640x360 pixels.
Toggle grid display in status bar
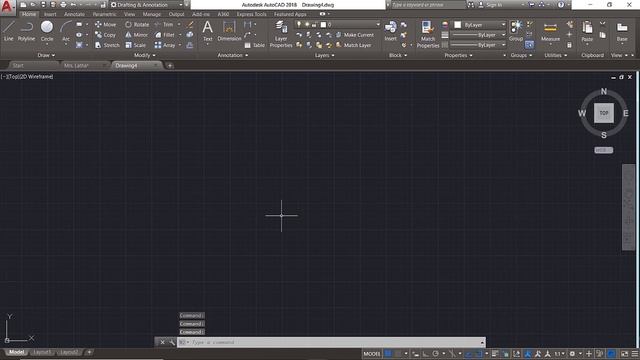click(388, 354)
